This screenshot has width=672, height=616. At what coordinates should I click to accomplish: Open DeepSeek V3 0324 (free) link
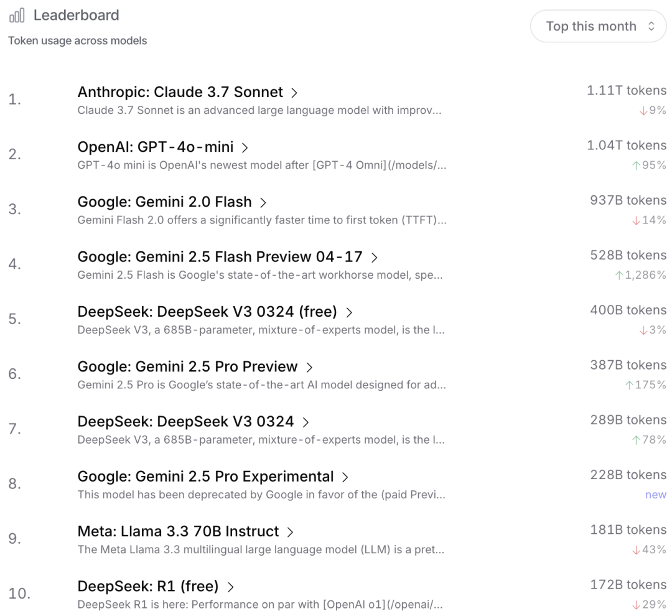[207, 311]
